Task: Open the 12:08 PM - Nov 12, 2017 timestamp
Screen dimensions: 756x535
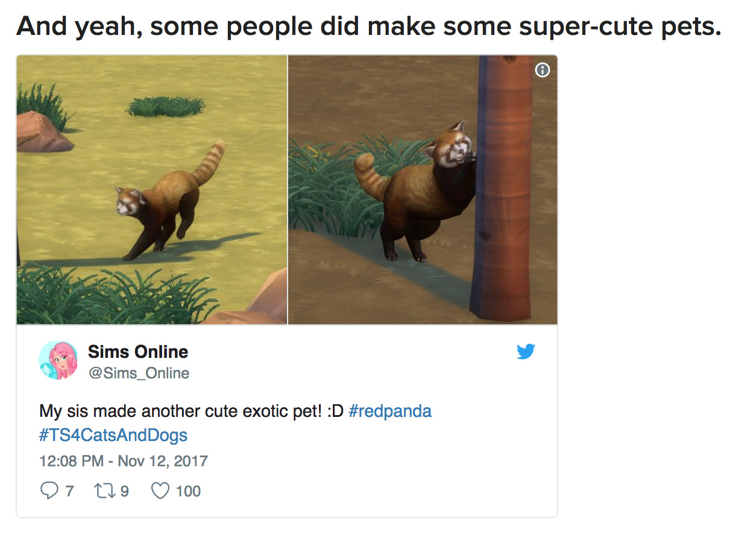Action: point(123,461)
